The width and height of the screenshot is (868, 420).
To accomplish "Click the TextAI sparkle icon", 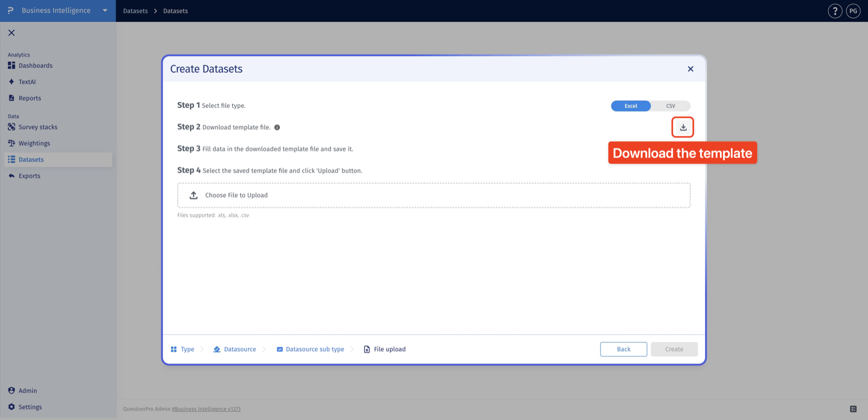I will point(11,82).
